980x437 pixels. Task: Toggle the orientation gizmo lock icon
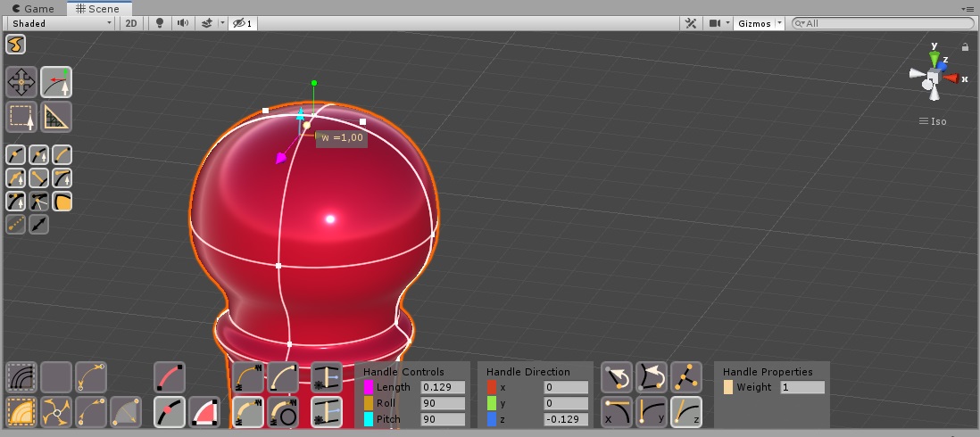pos(965,46)
